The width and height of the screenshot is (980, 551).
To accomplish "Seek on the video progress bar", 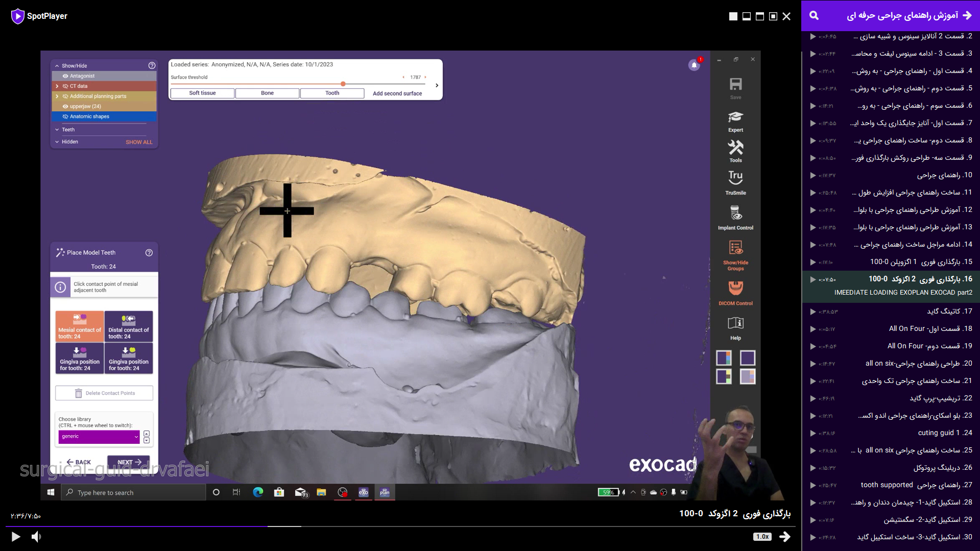I will (401, 526).
